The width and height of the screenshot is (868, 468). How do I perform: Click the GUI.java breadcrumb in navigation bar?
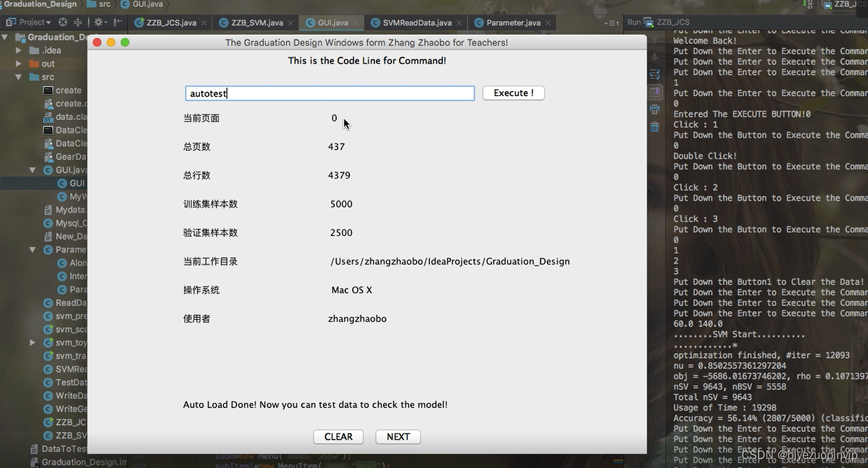(x=142, y=4)
